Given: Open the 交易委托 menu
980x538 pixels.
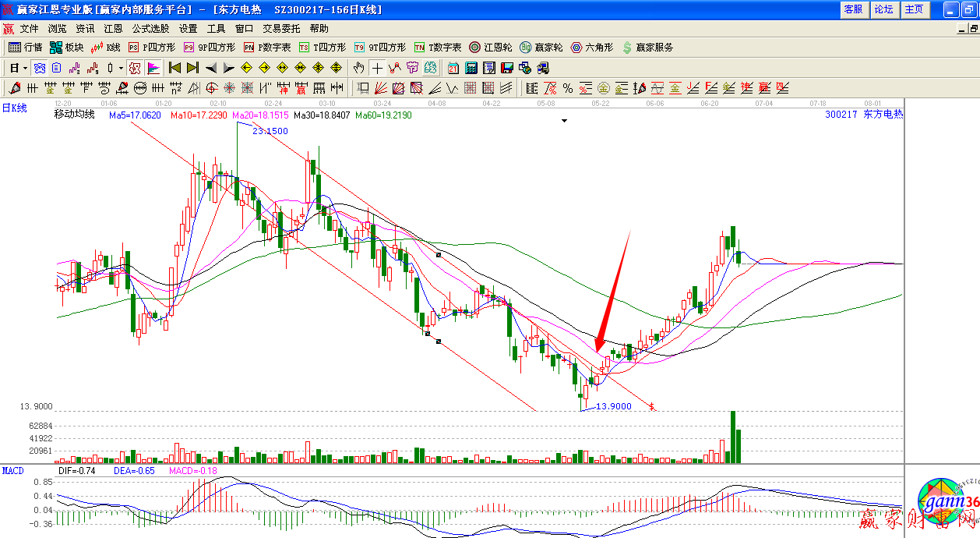Looking at the screenshot, I should 280,28.
